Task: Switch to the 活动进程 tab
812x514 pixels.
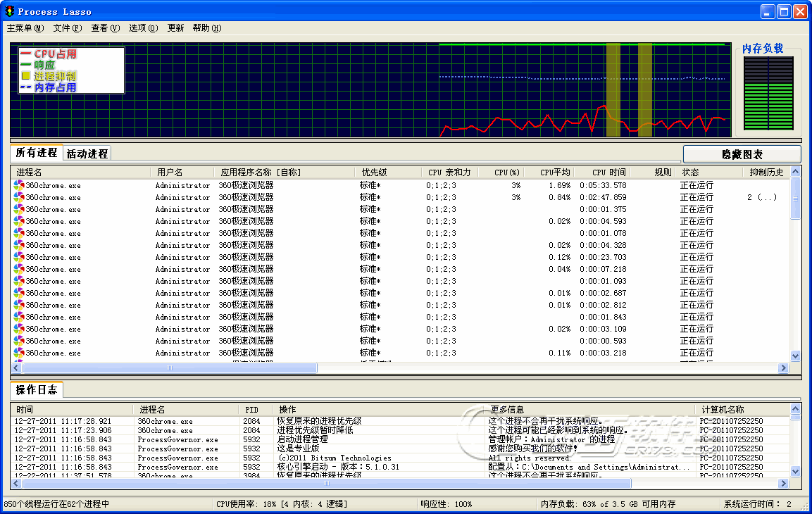Action: [87, 153]
